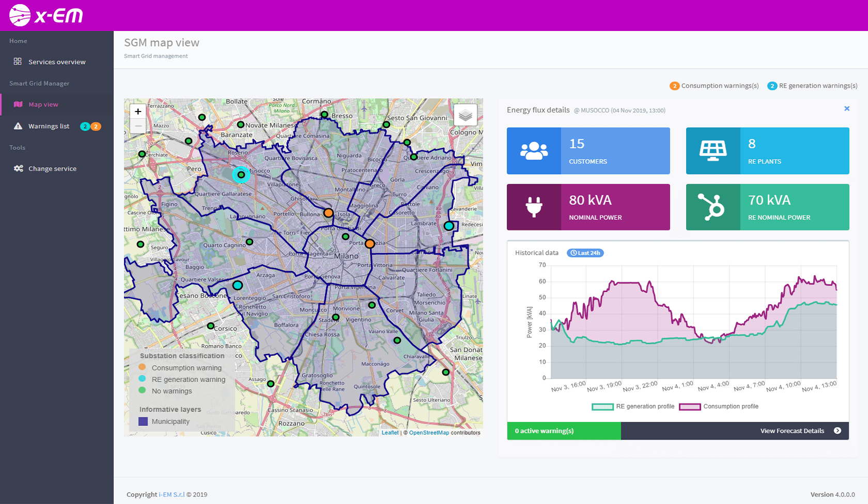This screenshot has width=868, height=504.
Task: Select the highlighted Musocco substation marker
Action: (x=241, y=175)
